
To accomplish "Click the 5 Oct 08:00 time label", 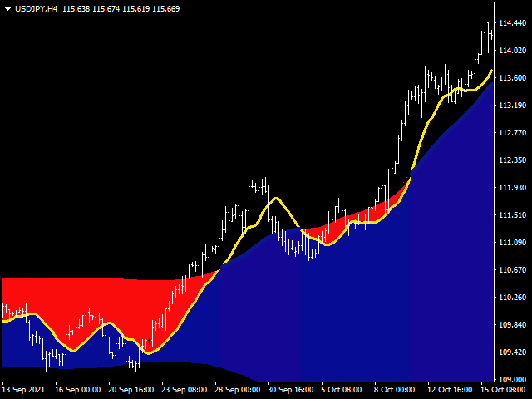I will 341,390.
